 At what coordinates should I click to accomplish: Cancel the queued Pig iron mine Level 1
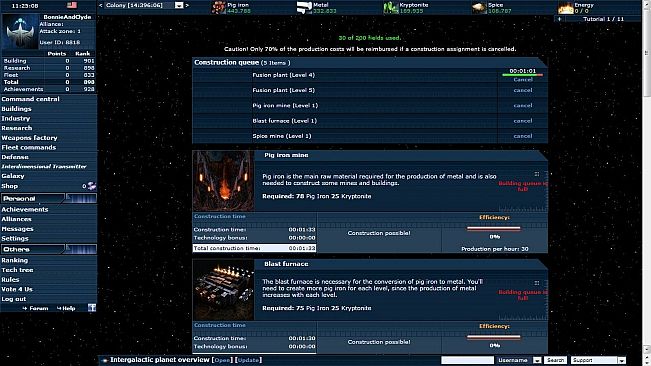point(523,105)
